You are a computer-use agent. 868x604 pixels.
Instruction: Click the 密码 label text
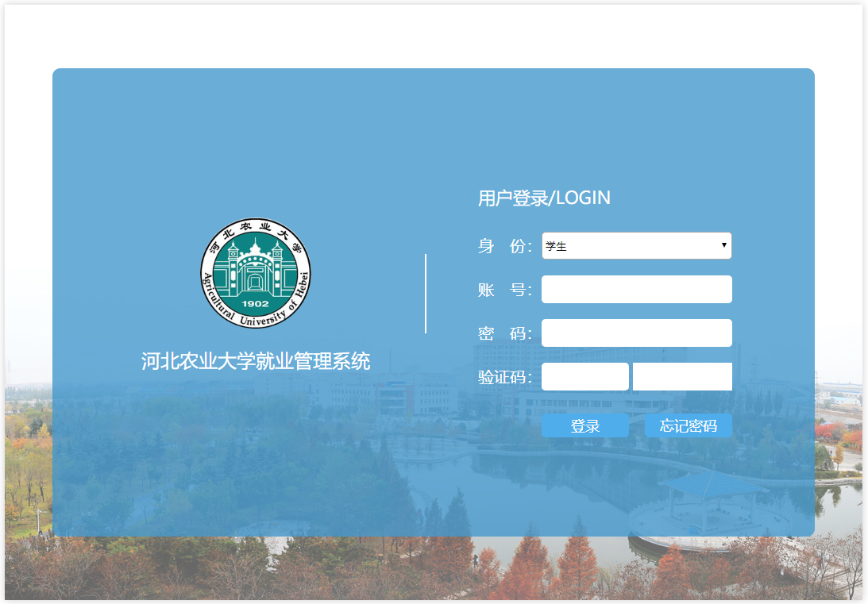[x=505, y=333]
